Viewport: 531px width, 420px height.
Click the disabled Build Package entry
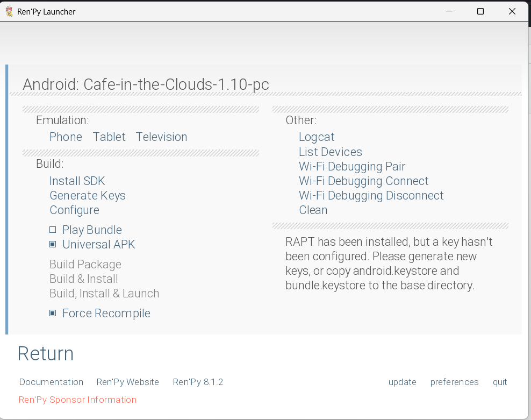85,265
